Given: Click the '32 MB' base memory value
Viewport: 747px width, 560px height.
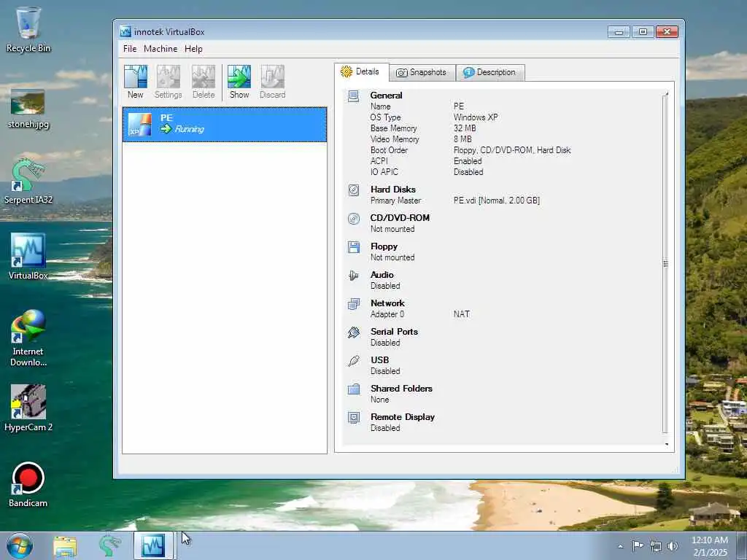Looking at the screenshot, I should coord(465,128).
